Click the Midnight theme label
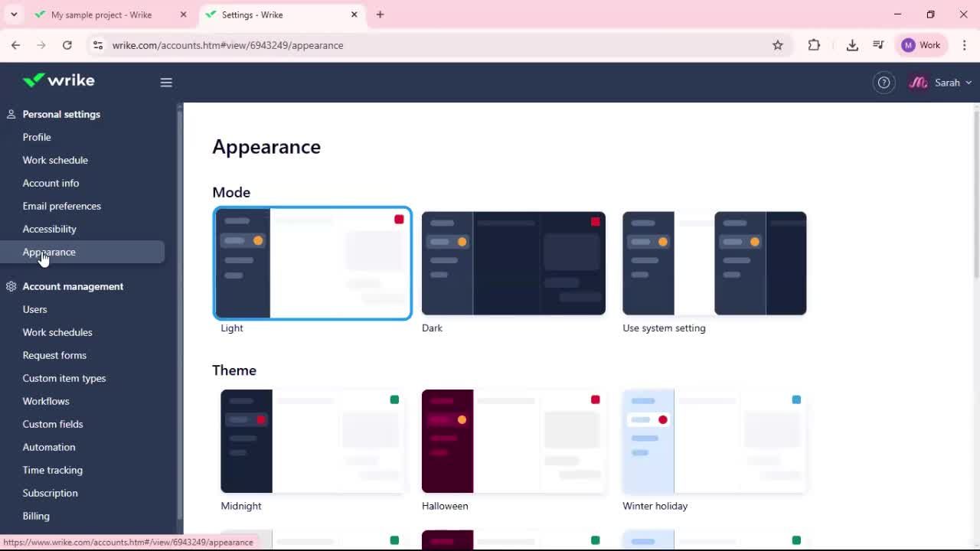The width and height of the screenshot is (980, 551). 241,506
